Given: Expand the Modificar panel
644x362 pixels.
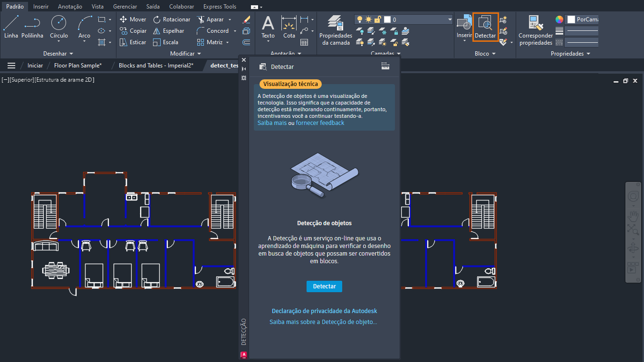Looking at the screenshot, I should click(x=185, y=54).
